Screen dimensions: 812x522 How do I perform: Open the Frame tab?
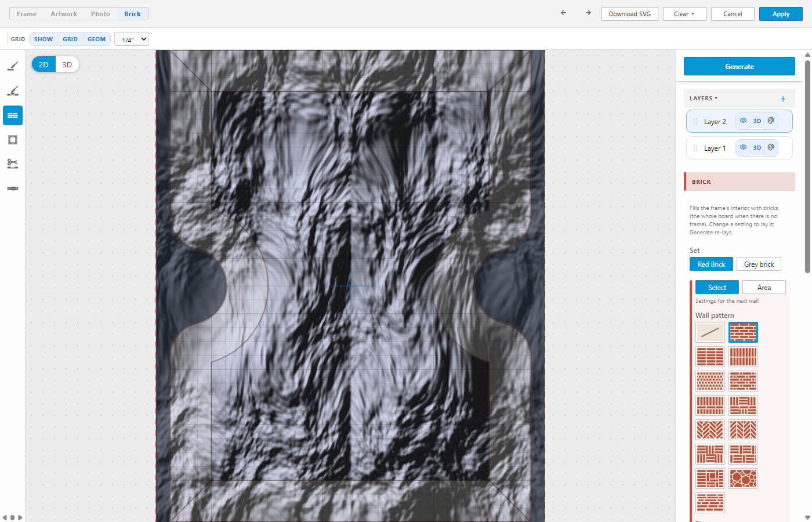tap(27, 14)
